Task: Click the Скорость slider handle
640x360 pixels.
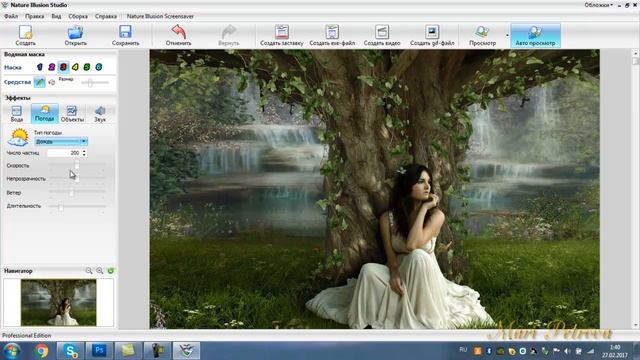Action: click(77, 165)
